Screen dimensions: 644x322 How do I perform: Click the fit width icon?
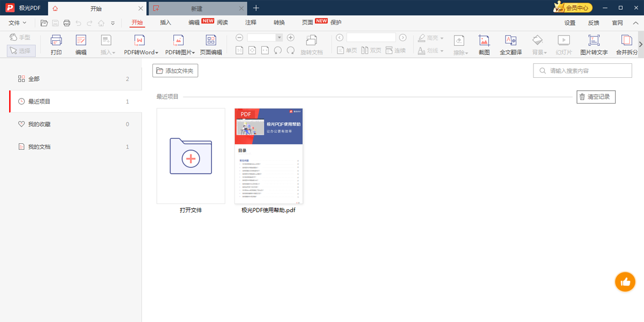point(265,50)
